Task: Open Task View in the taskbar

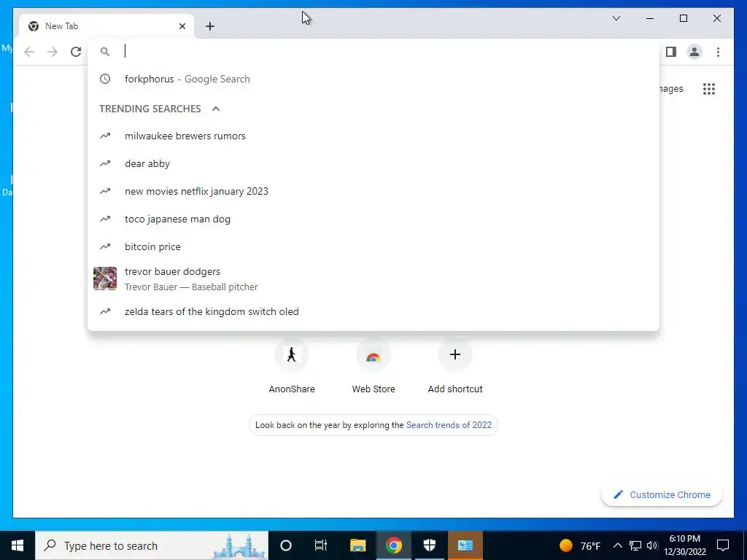Action: 321,545
